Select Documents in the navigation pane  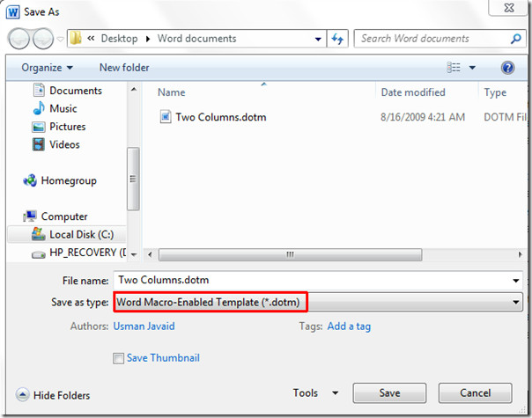[x=76, y=91]
